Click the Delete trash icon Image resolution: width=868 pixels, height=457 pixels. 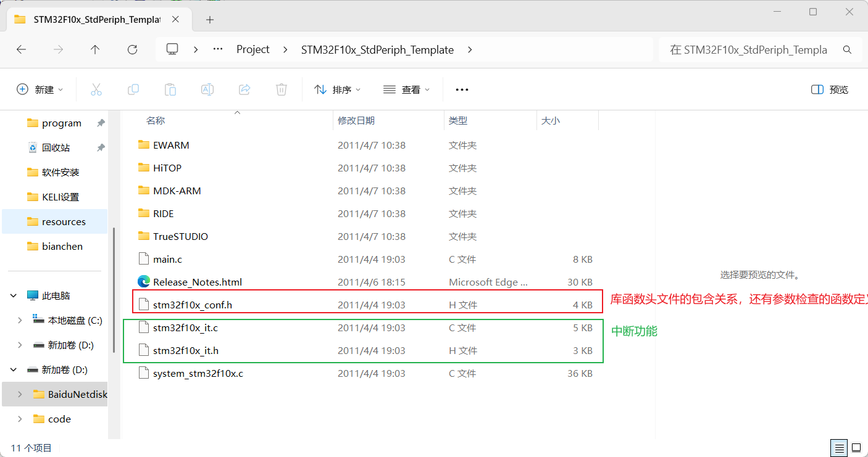tap(282, 89)
